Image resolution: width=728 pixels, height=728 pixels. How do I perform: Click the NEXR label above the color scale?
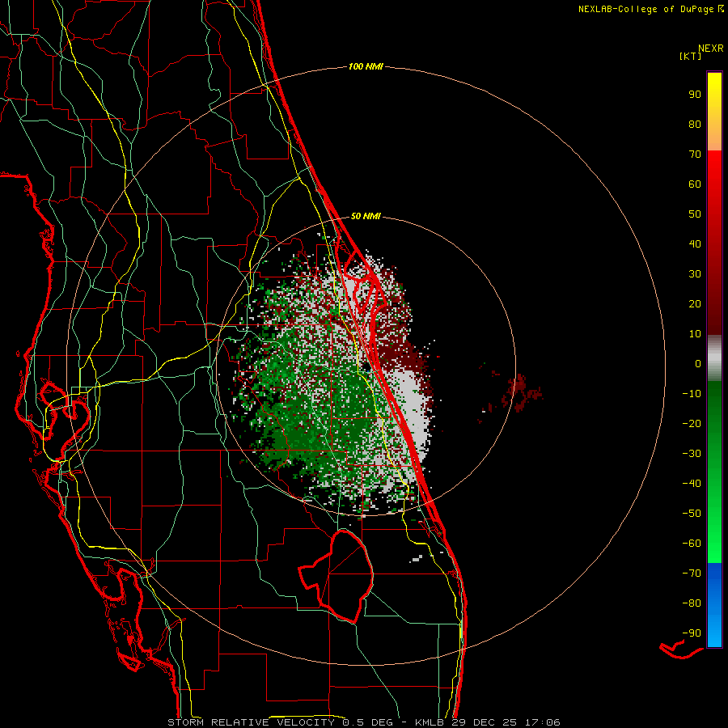pos(711,49)
